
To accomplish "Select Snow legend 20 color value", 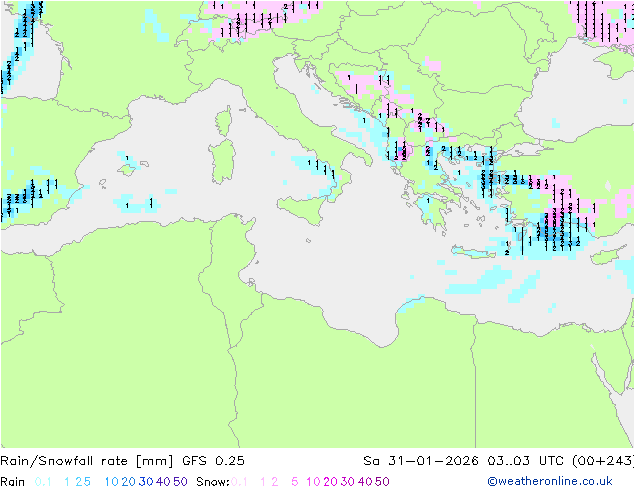I will (x=330, y=482).
